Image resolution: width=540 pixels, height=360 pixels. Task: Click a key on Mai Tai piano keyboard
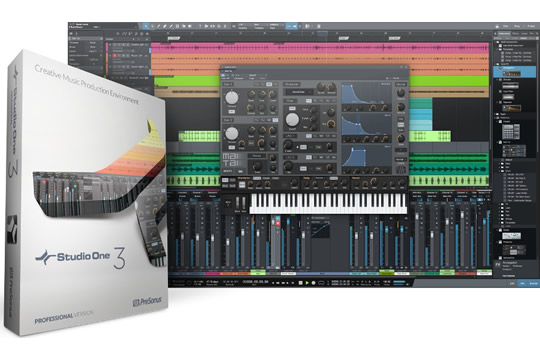328,203
